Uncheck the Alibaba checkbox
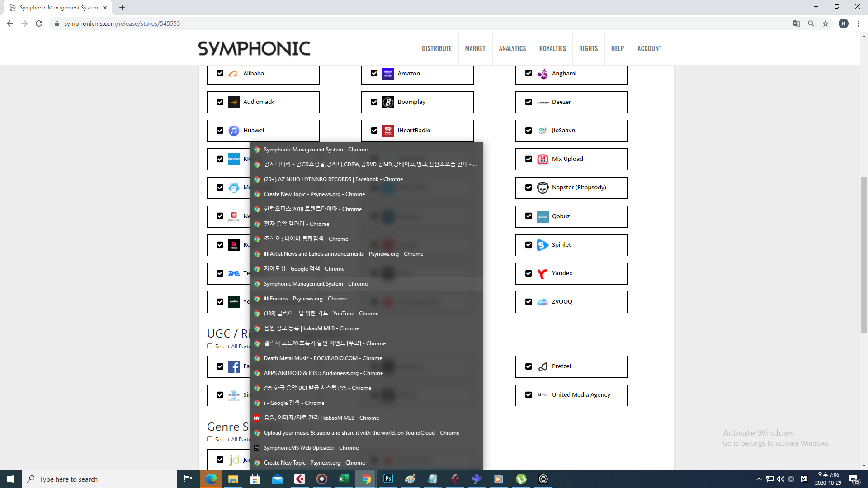 point(220,73)
